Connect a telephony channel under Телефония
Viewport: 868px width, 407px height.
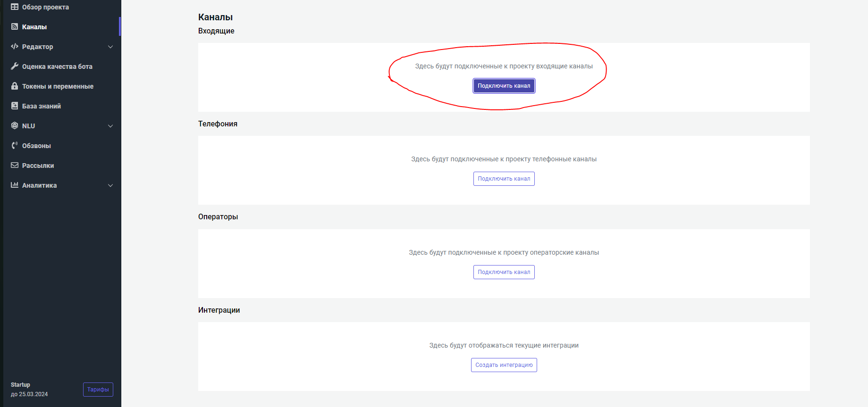point(504,179)
